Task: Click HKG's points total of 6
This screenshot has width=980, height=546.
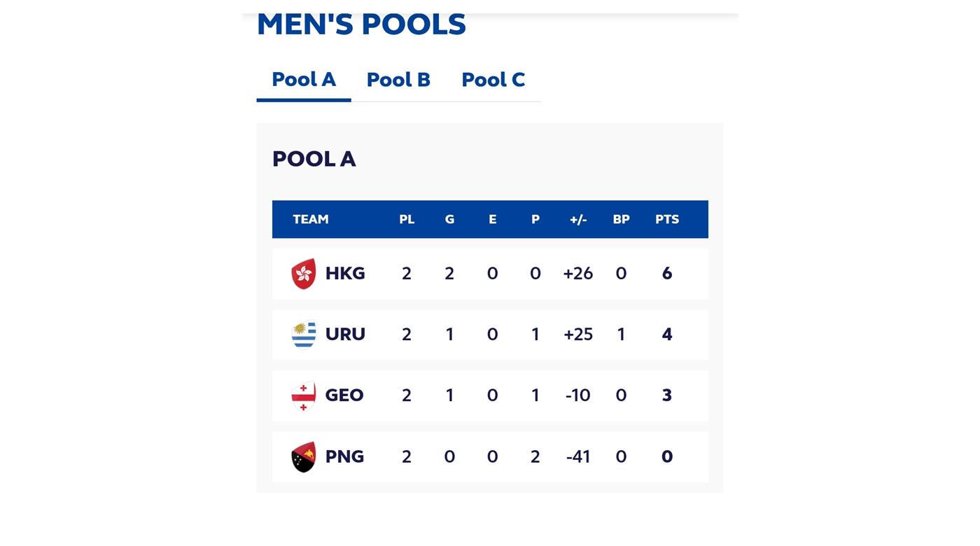Action: point(666,274)
